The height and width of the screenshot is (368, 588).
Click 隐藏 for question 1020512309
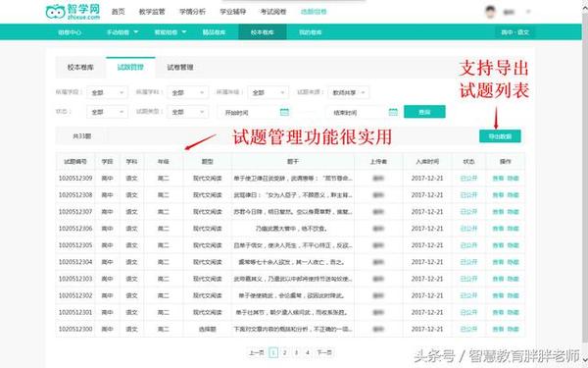(x=513, y=178)
